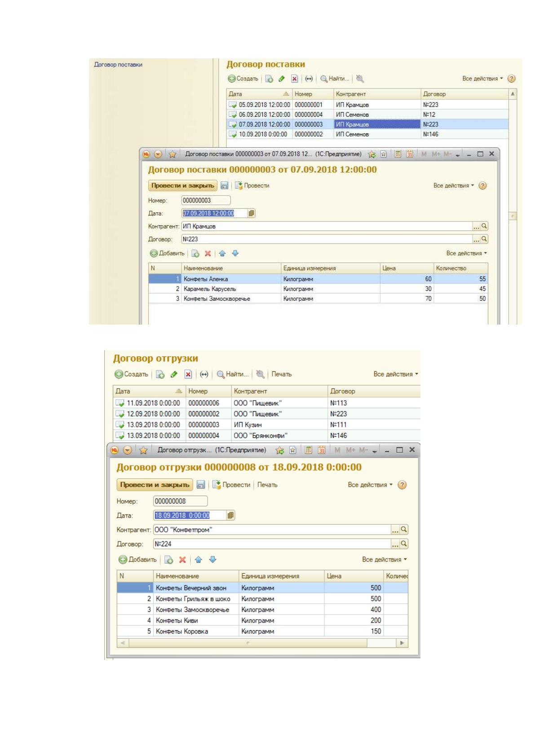Click Провести и закрыть in shipment document
This screenshot has height=756, width=535.
[155, 485]
